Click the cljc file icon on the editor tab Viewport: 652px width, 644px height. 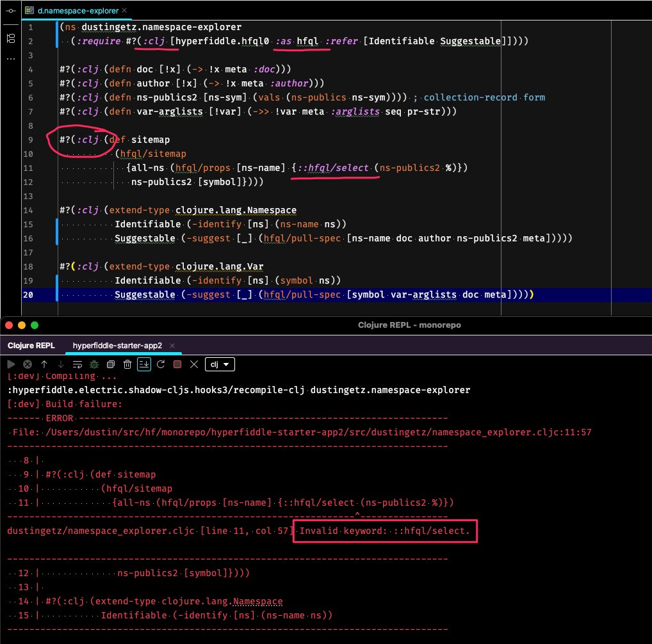pos(29,10)
